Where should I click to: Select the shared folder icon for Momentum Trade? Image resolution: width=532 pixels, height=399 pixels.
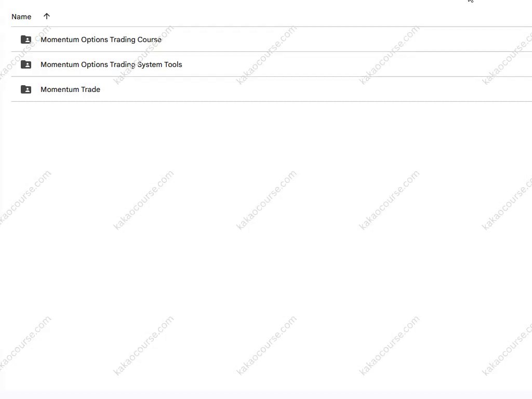pyautogui.click(x=26, y=89)
